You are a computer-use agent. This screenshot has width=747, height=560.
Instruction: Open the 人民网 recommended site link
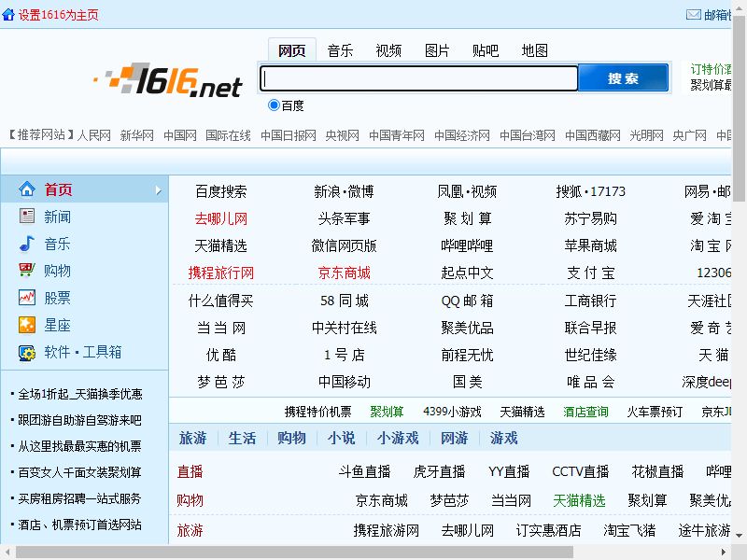click(94, 135)
